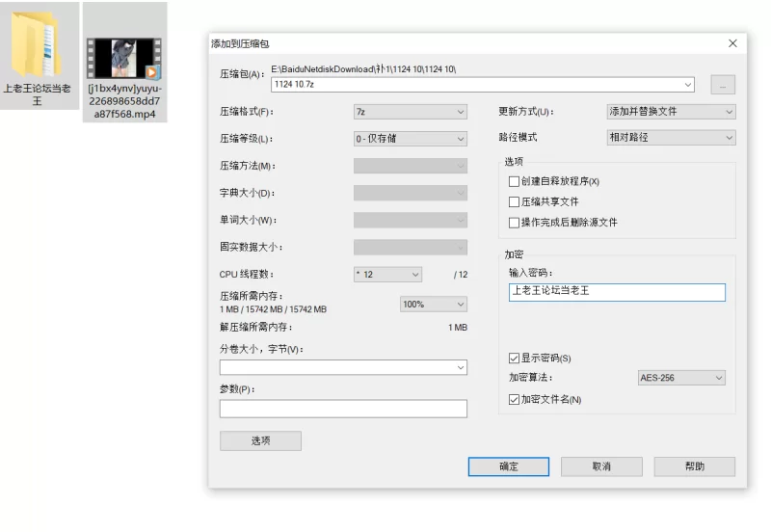Uncheck the 加密文件名 checkbox
The image size is (771, 532).
[x=514, y=399]
